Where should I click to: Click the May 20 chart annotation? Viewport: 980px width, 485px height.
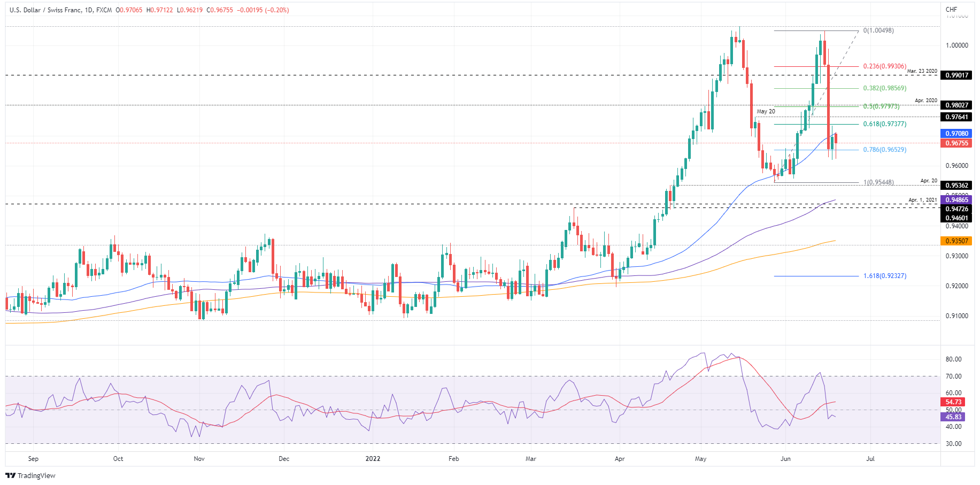pos(766,111)
